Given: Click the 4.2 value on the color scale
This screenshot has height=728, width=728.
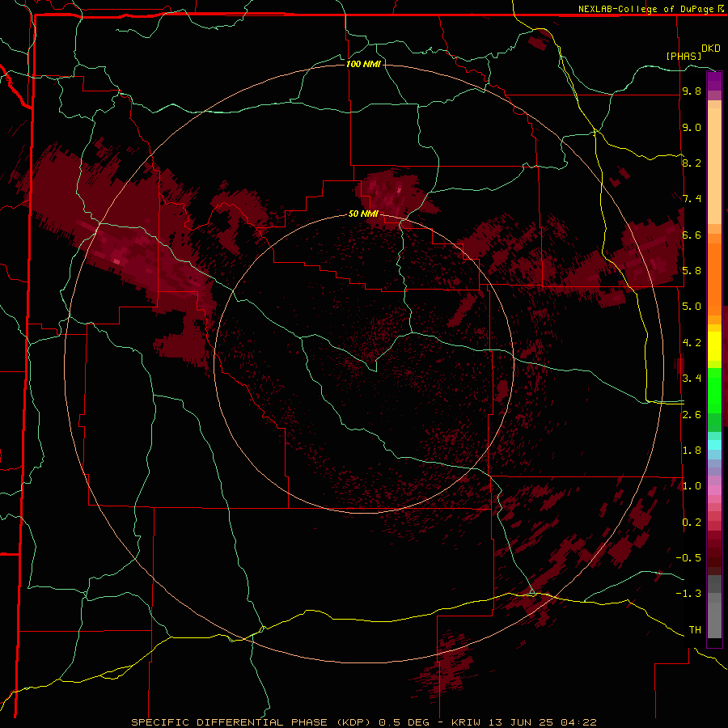Looking at the screenshot, I should pyautogui.click(x=692, y=343).
